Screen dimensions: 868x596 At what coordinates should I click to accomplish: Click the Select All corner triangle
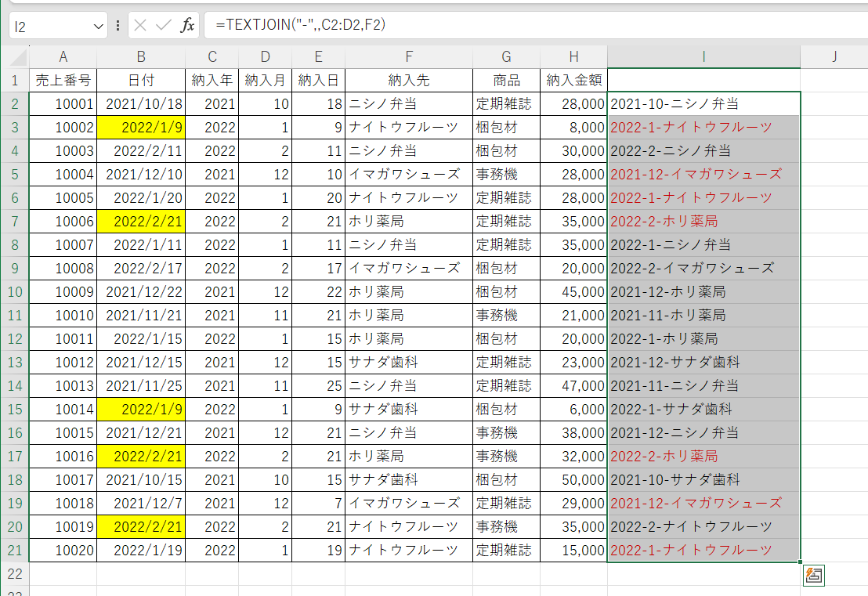click(x=18, y=57)
